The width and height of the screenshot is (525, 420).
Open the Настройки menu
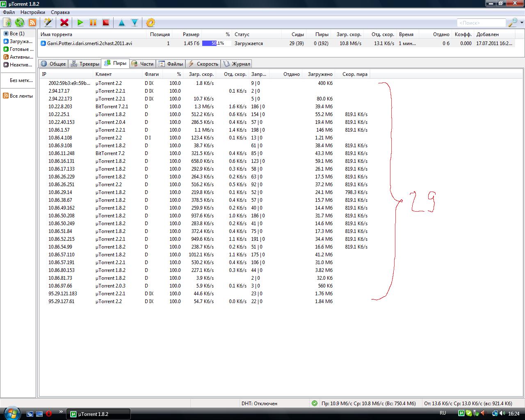(33, 12)
